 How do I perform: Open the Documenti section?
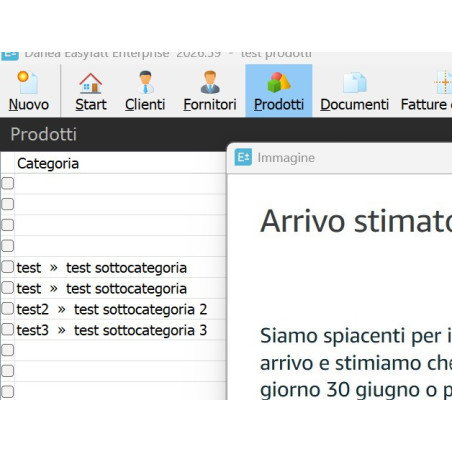pos(354,91)
